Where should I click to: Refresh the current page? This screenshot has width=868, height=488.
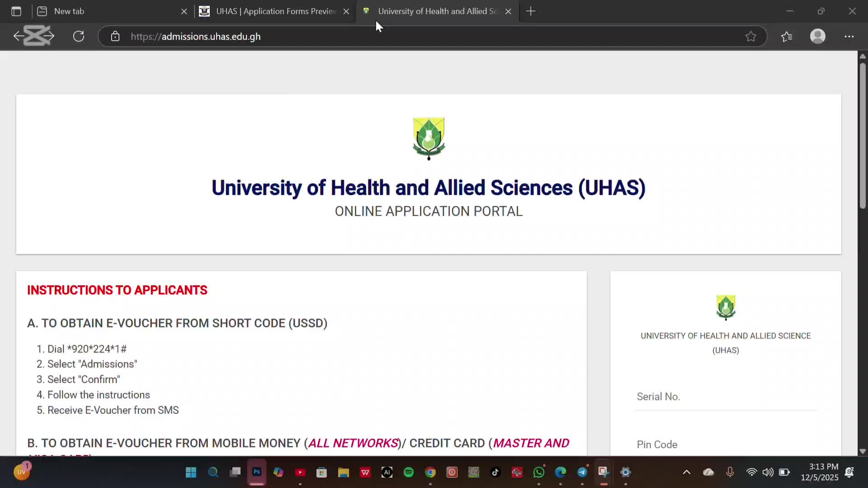coord(79,36)
